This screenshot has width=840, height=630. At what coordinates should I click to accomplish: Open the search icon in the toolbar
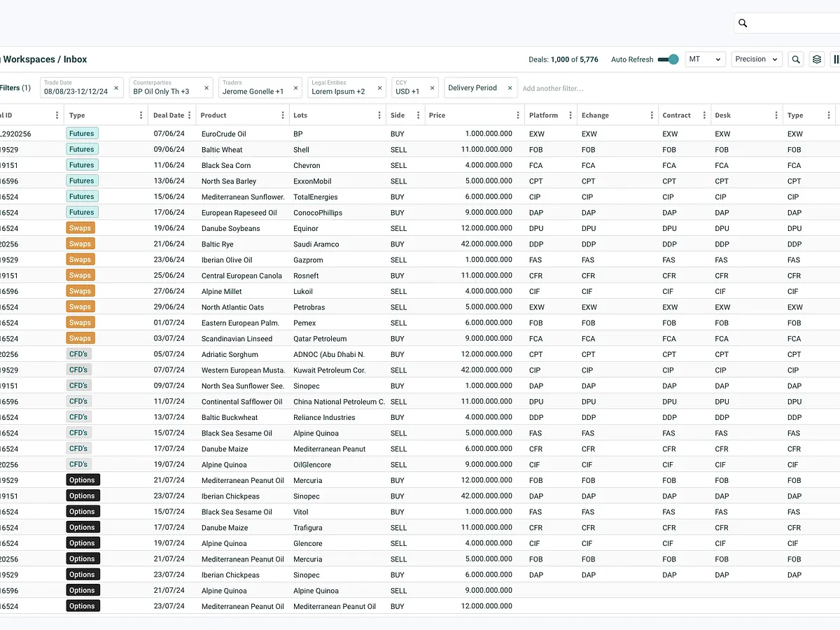point(796,59)
